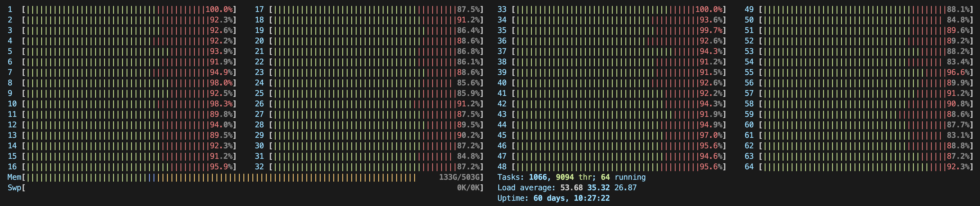Click CPU 60 value 87.7%
980x206 pixels.
tap(958, 125)
